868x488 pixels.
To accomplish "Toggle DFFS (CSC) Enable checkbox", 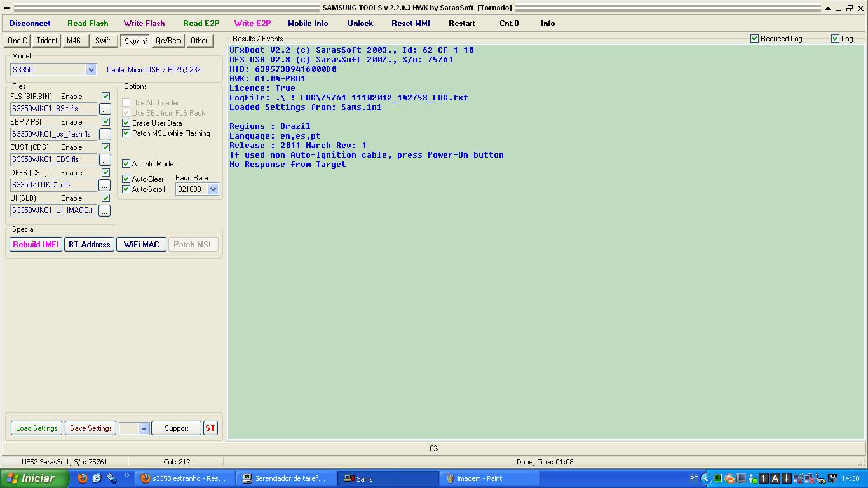I will coord(105,173).
